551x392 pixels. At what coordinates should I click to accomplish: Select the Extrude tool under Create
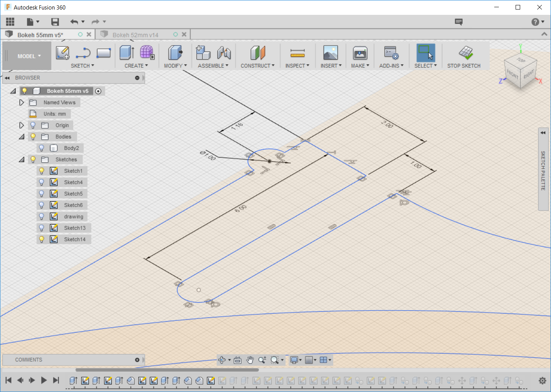(126, 53)
